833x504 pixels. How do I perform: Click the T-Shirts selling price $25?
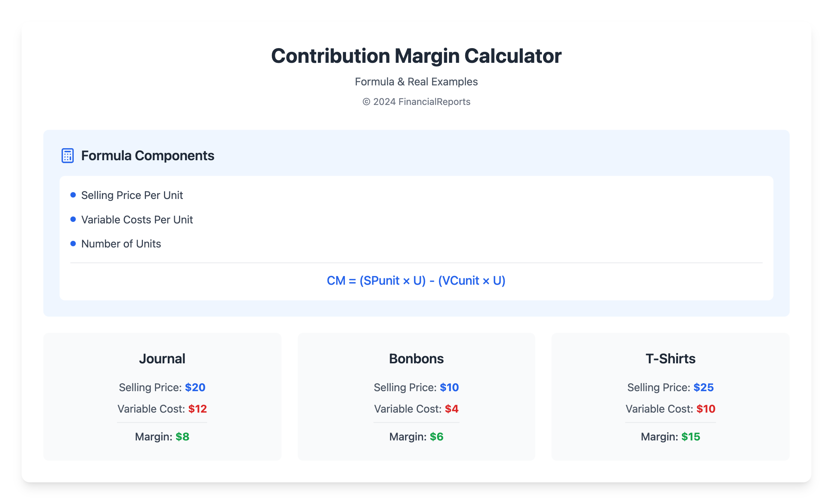coord(704,387)
